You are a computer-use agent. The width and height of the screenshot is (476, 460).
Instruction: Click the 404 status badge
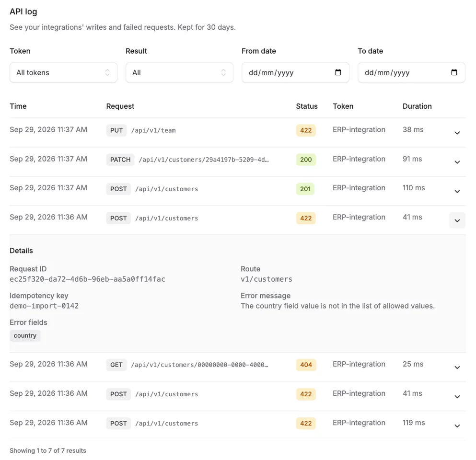306,365
